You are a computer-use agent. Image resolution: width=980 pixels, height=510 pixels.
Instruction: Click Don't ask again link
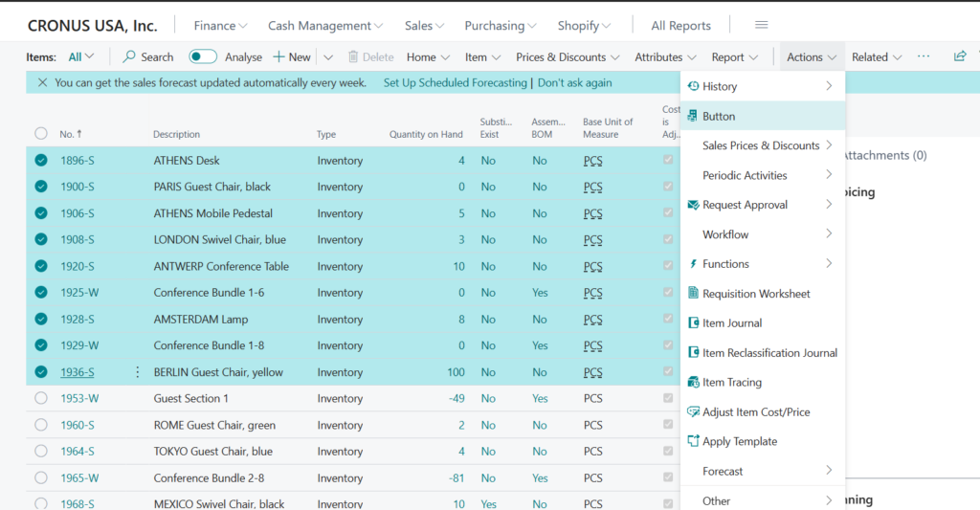point(574,82)
